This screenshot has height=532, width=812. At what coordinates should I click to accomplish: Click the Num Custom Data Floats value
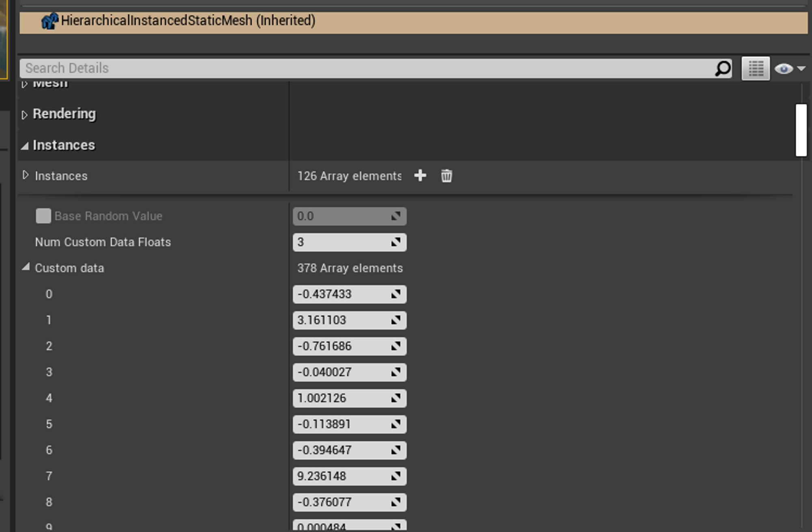pyautogui.click(x=341, y=242)
